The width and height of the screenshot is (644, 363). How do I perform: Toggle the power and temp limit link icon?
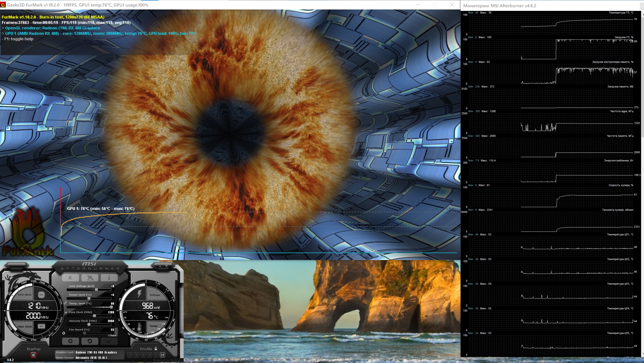65,303
